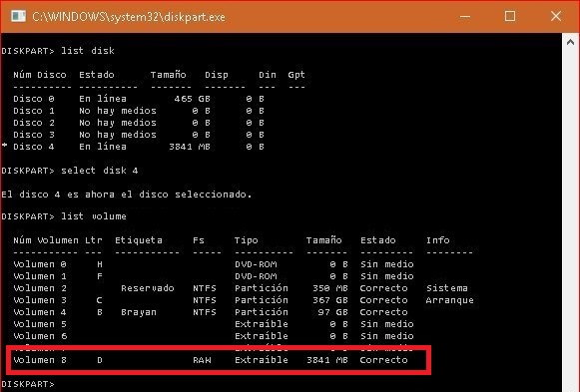Click the '350 MB' size value
The image size is (580, 392).
330,288
